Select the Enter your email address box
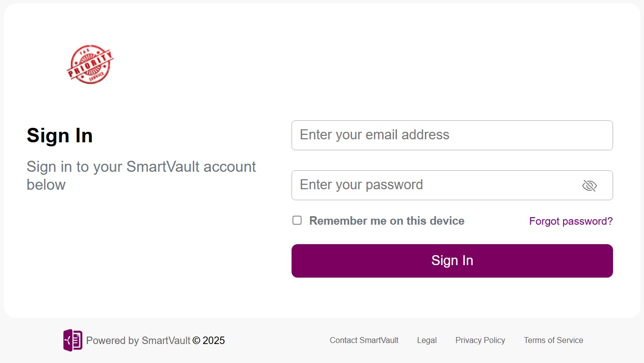Screen dimensions: 644x363 (x=452, y=135)
